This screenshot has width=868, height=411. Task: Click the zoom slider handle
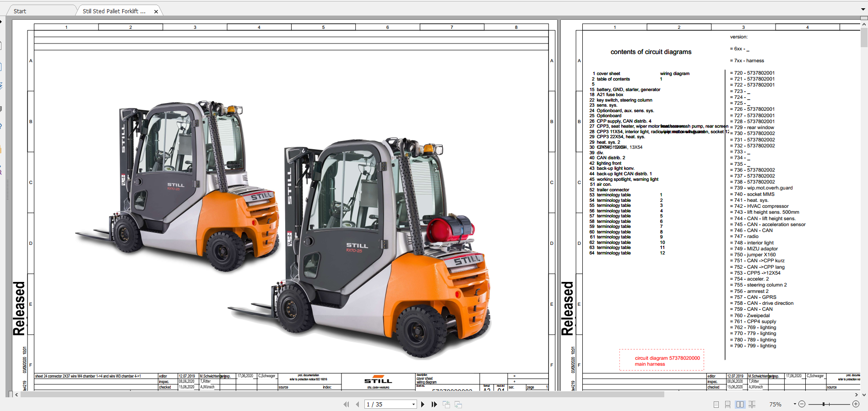823,404
